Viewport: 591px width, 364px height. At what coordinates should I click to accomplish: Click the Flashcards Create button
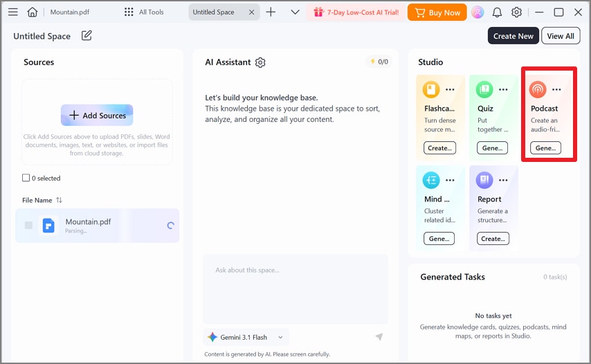pyautogui.click(x=440, y=147)
